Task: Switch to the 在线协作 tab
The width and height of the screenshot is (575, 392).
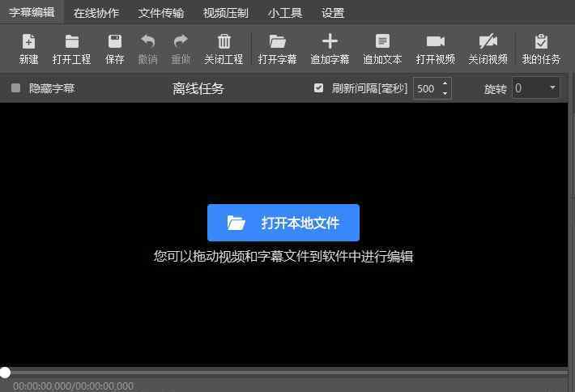Action: tap(96, 13)
